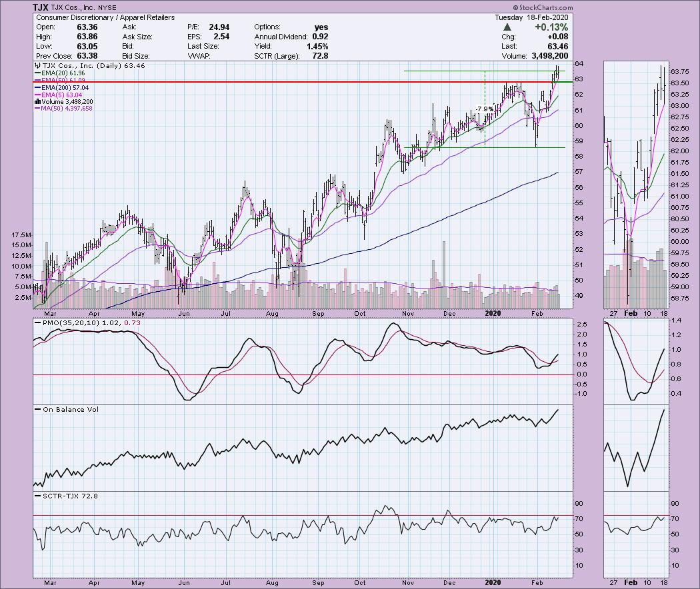
Task: Click the -7.9% measurement annotation on chart
Action: 485,109
